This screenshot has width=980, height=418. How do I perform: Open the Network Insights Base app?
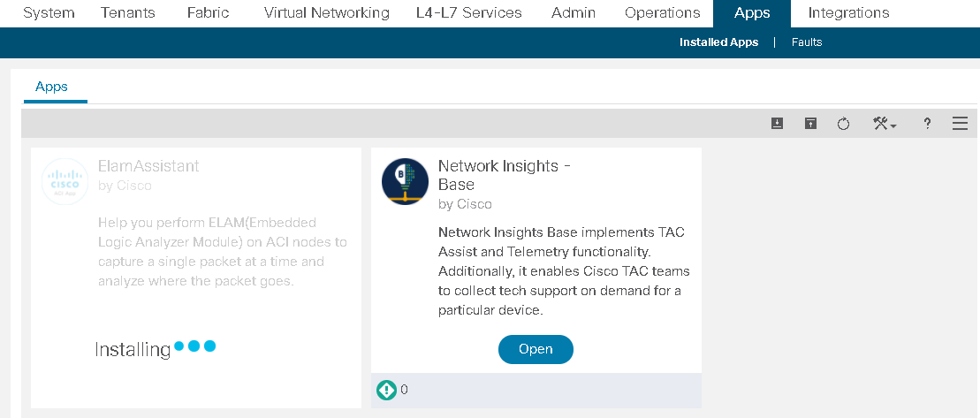click(x=536, y=349)
